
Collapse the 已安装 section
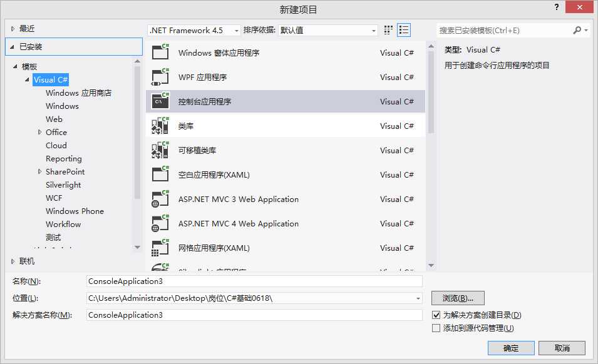(12, 47)
